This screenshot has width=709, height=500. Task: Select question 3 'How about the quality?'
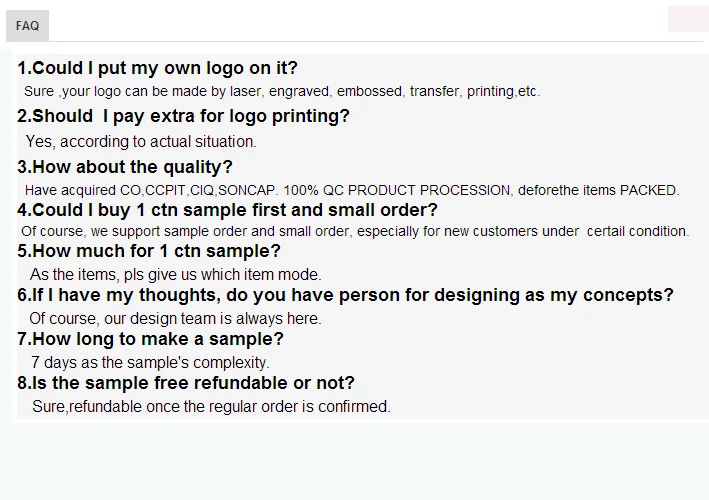click(125, 167)
